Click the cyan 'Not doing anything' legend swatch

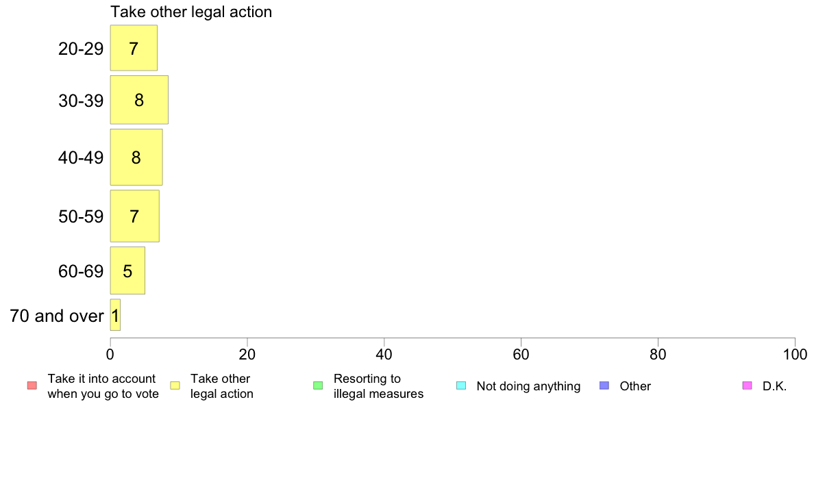click(461, 386)
